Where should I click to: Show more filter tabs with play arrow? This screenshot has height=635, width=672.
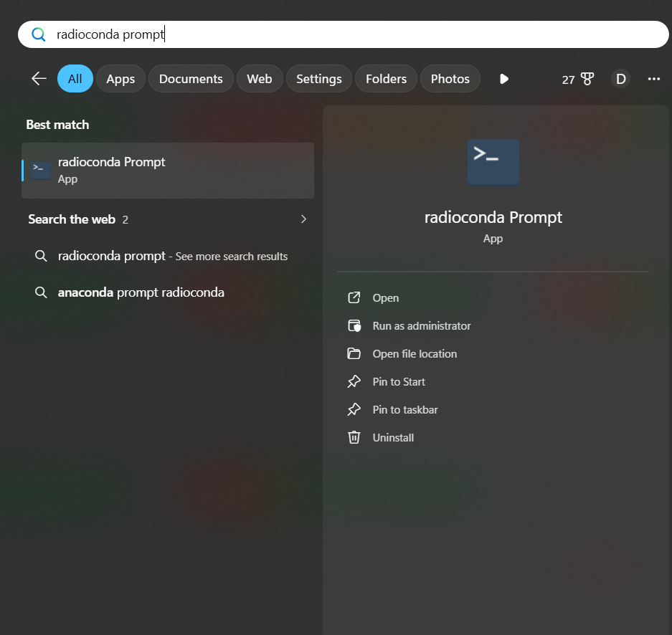point(504,79)
